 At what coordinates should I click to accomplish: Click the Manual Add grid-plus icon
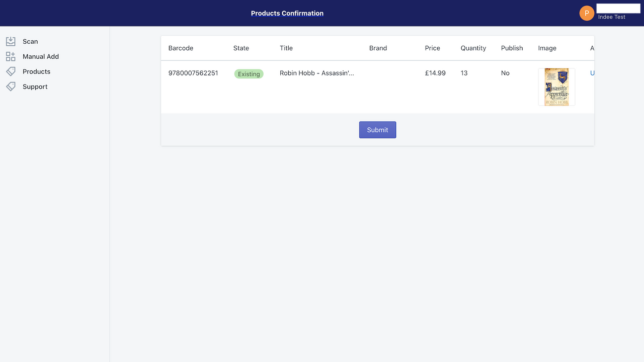[11, 56]
